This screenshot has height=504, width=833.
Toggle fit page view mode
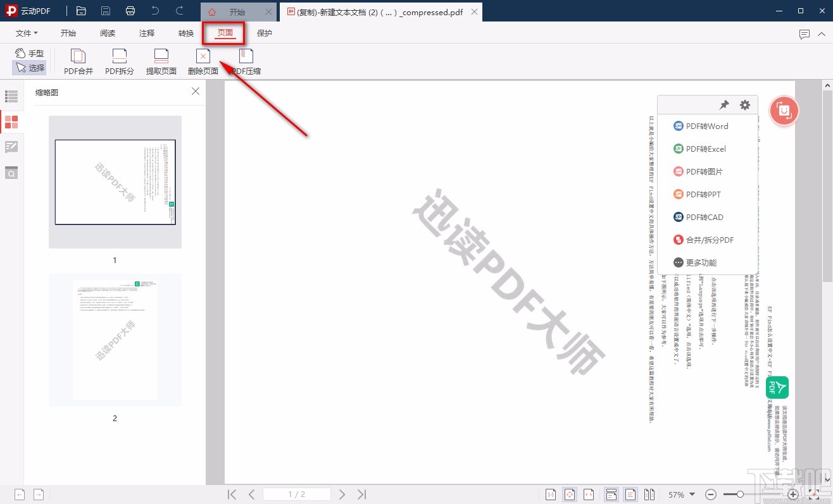pyautogui.click(x=570, y=495)
